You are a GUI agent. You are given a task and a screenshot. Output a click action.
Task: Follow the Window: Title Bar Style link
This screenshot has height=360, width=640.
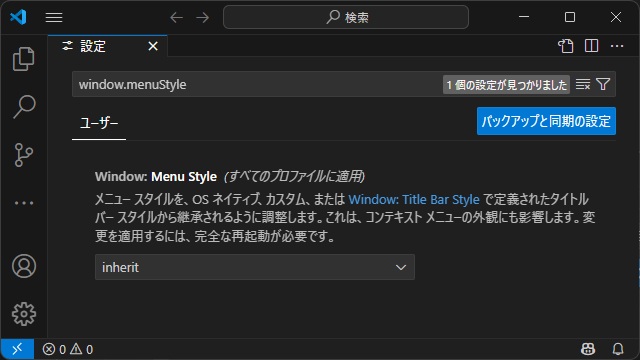[414, 200]
